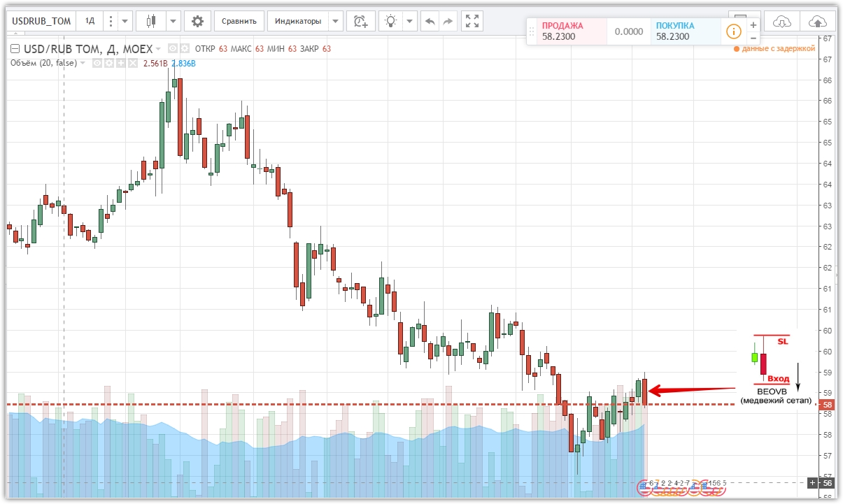Click the orange info circle icon
This screenshot has height=504, width=843.
click(x=733, y=31)
